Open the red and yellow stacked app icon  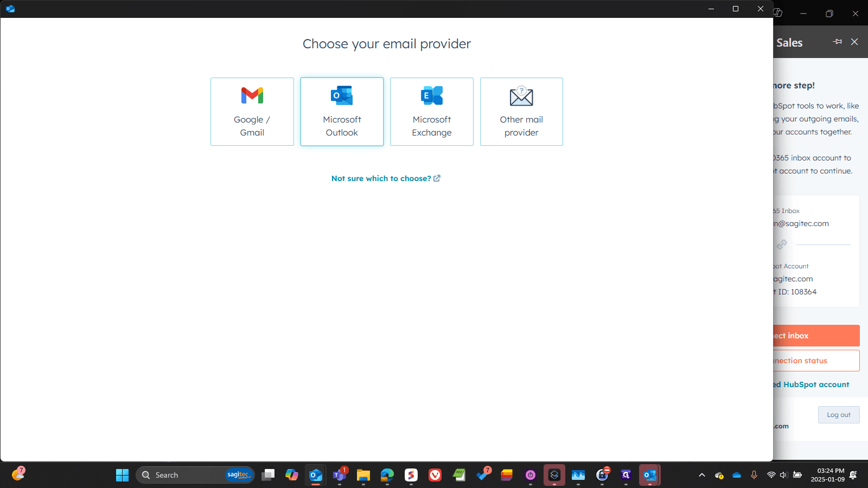(507, 475)
